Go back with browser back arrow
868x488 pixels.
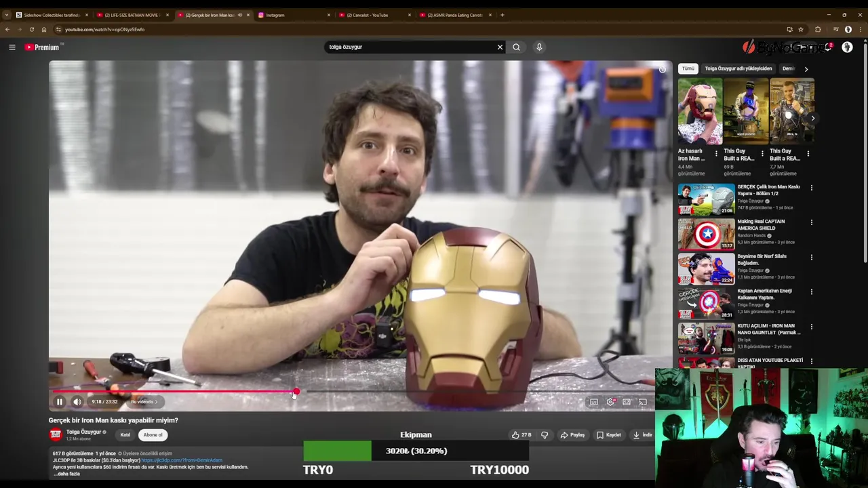[x=7, y=29]
